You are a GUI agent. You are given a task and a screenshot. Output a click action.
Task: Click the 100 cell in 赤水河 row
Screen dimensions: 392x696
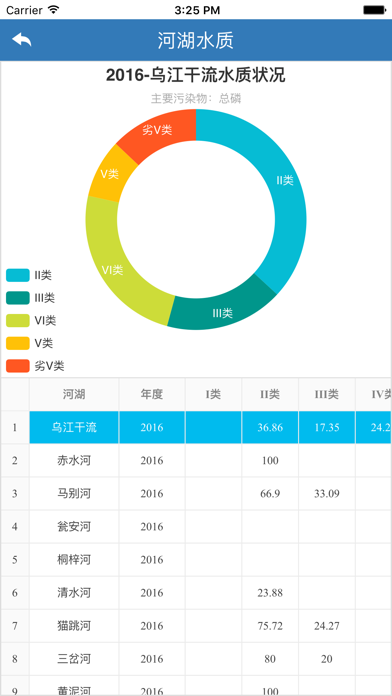coord(270,460)
